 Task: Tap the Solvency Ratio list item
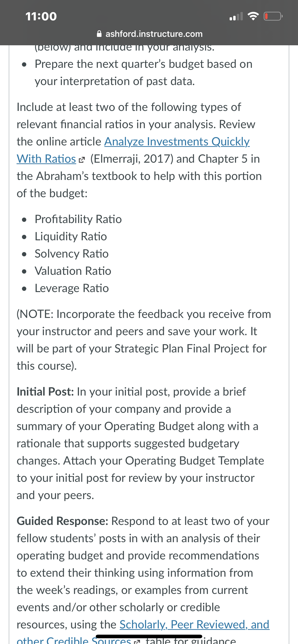(72, 254)
